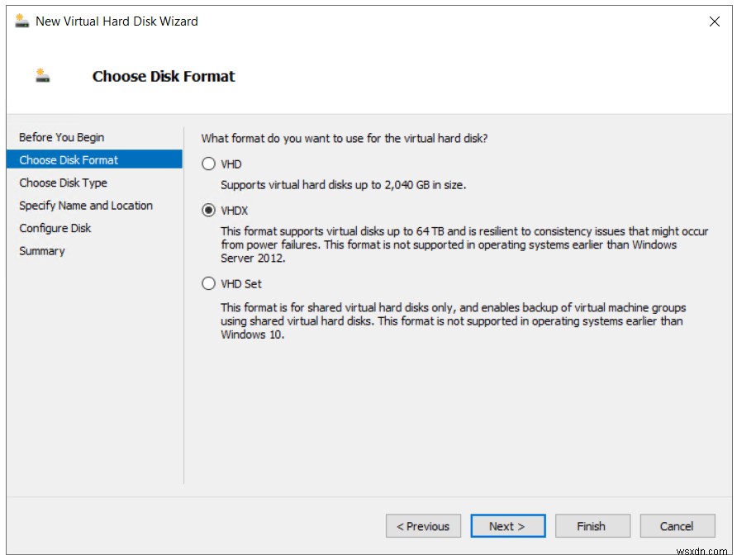The height and width of the screenshot is (560, 737).
Task: Click Finish to complete the wizard
Action: click(x=592, y=526)
